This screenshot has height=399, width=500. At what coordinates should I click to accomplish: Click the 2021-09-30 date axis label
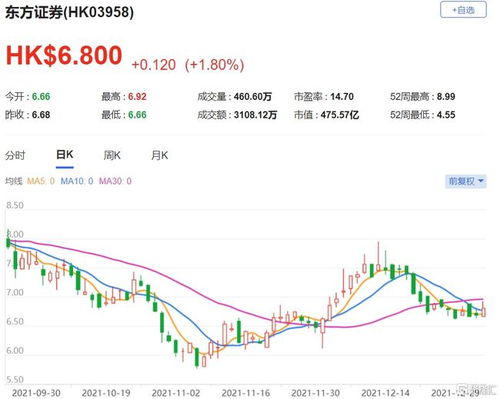[36, 393]
